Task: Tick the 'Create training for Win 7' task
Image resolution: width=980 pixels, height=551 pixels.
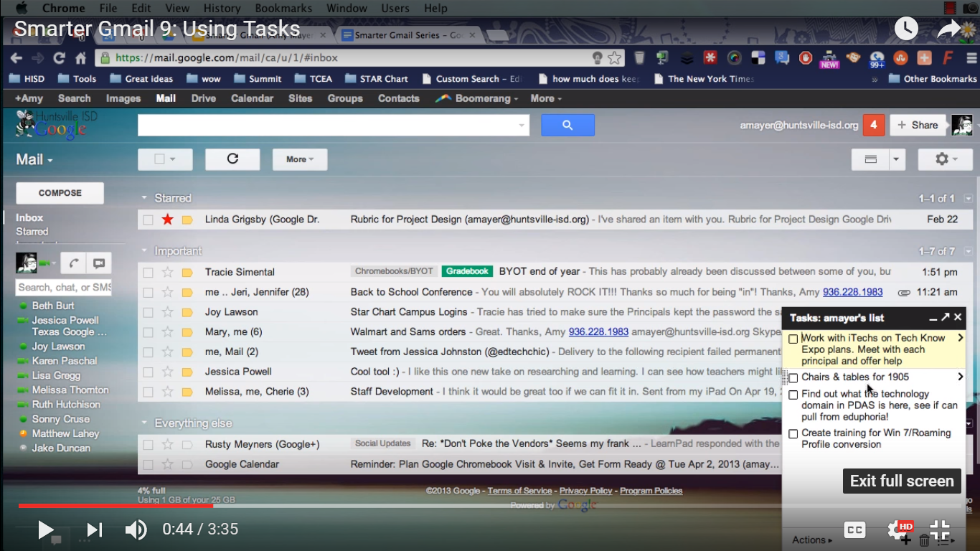Action: coord(793,434)
